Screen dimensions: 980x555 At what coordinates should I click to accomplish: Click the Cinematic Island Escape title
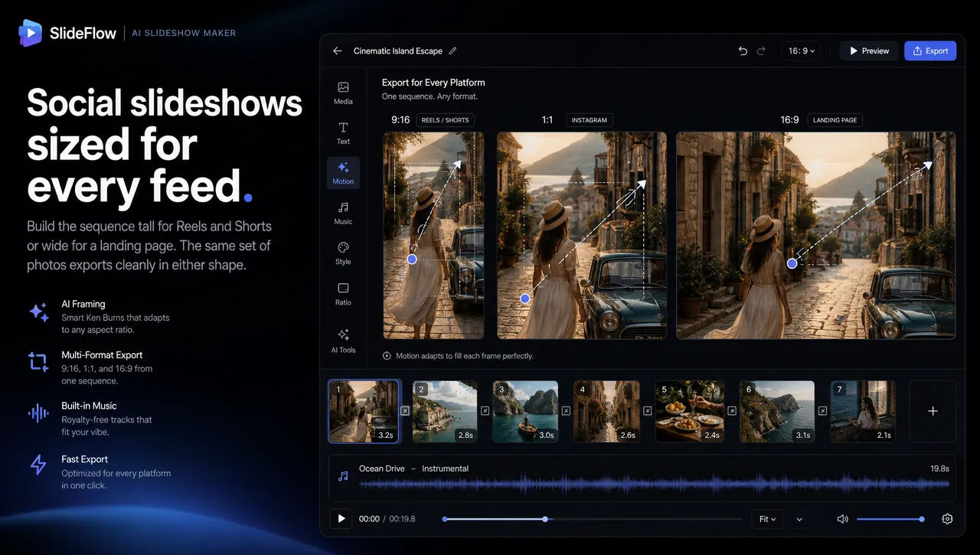(398, 51)
